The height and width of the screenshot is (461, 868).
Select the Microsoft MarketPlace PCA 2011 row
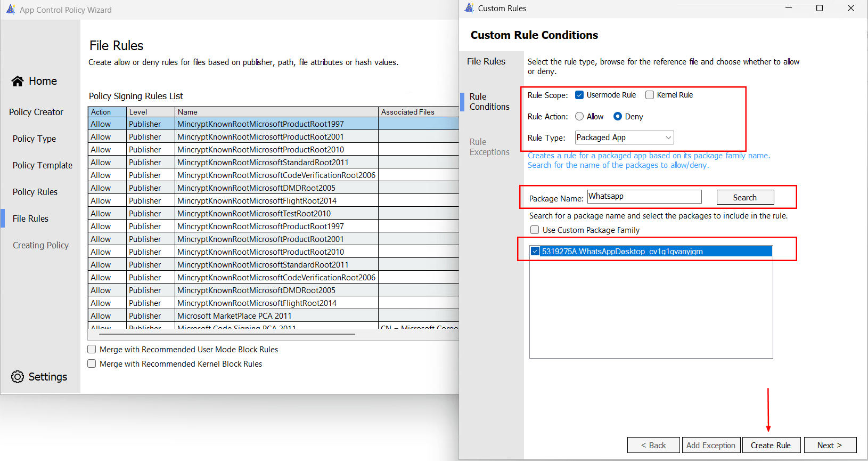(x=273, y=316)
